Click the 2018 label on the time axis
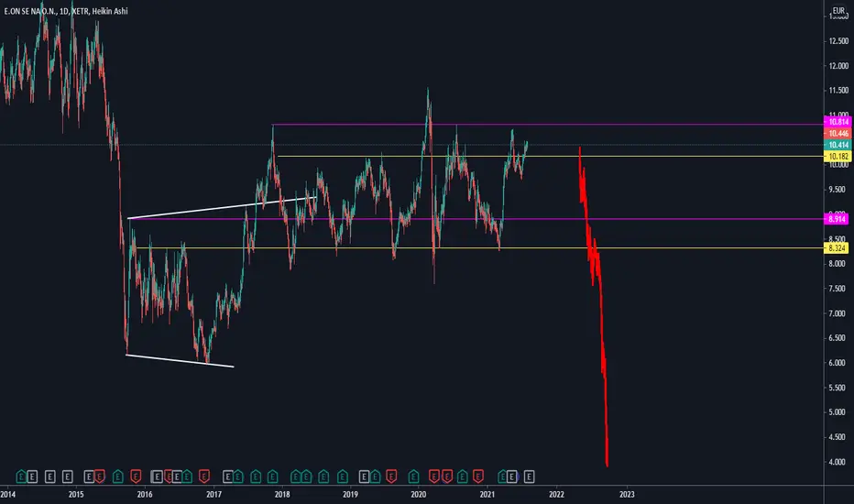The image size is (854, 504). tap(282, 495)
